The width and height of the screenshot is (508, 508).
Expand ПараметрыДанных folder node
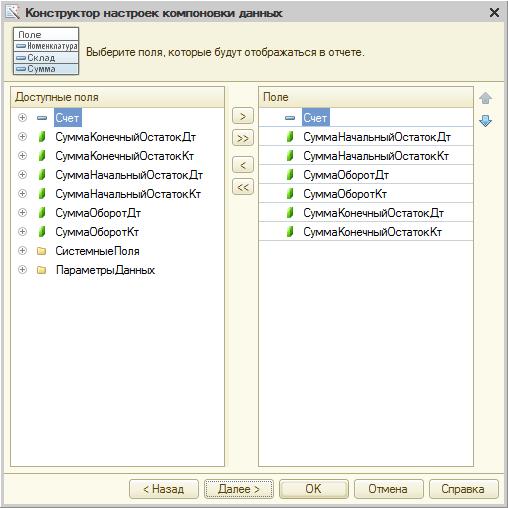(22, 269)
